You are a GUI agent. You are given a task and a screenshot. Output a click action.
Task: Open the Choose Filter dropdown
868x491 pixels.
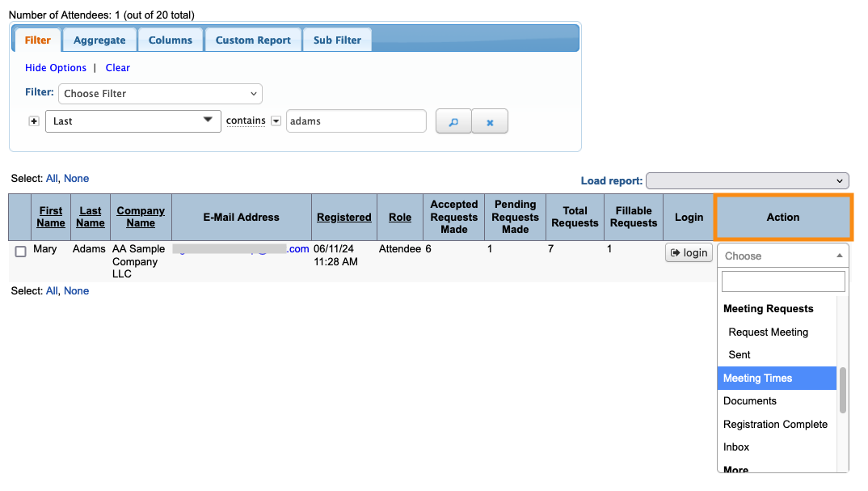[x=161, y=94]
